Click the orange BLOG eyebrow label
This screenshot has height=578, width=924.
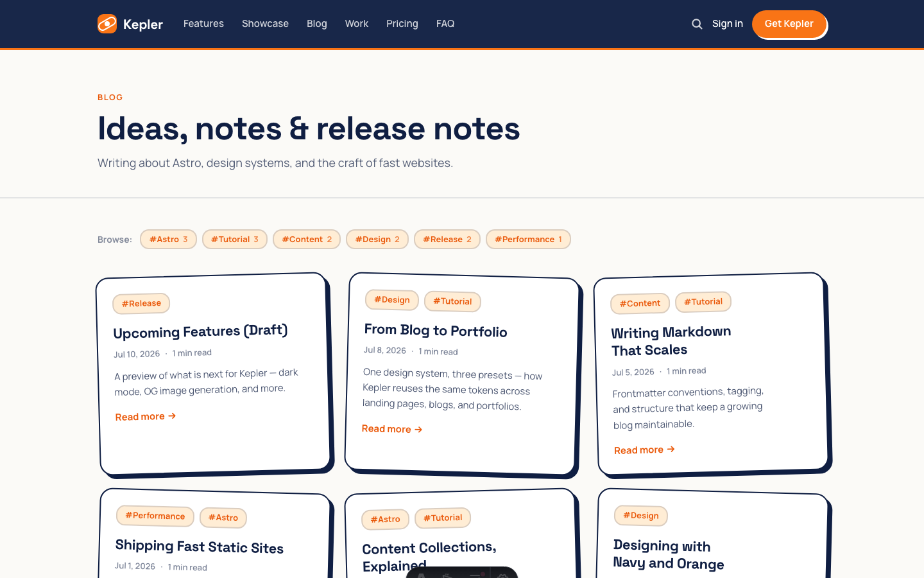click(x=110, y=98)
